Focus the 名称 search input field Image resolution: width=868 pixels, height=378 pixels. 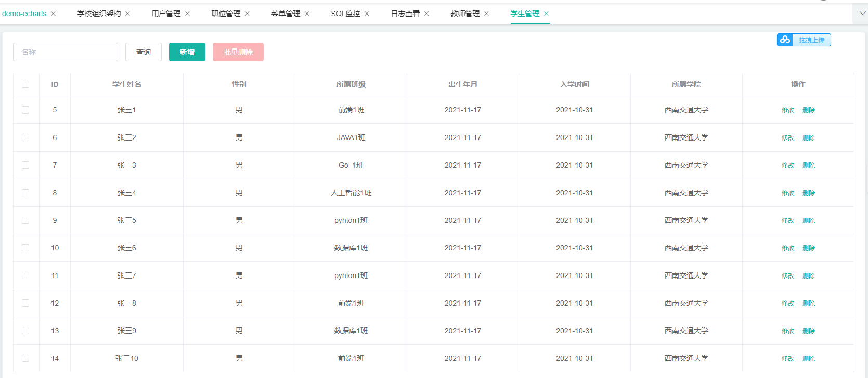(66, 52)
